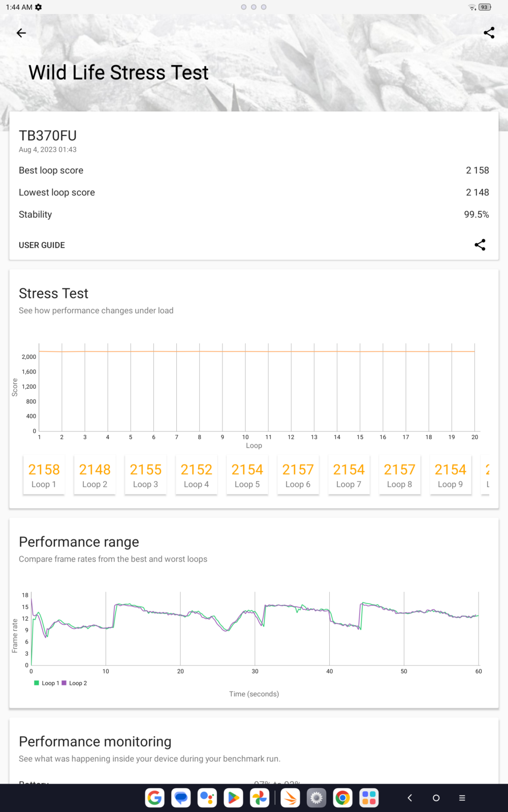508x812 pixels.
Task: Open Google Photos from the taskbar
Action: pyautogui.click(x=260, y=798)
